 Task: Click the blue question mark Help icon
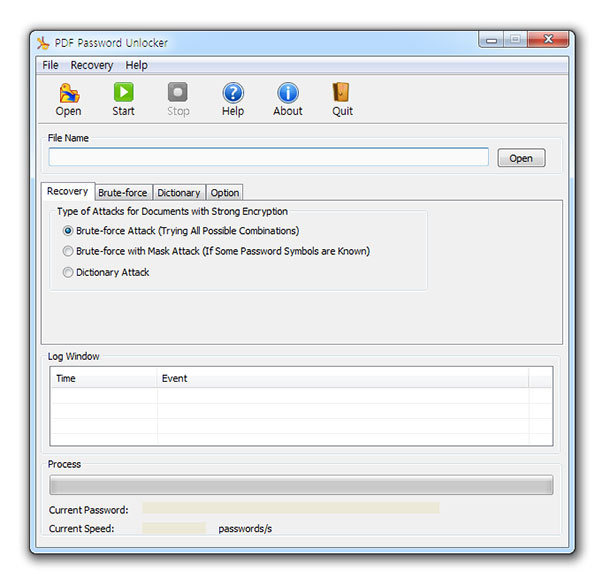[233, 93]
